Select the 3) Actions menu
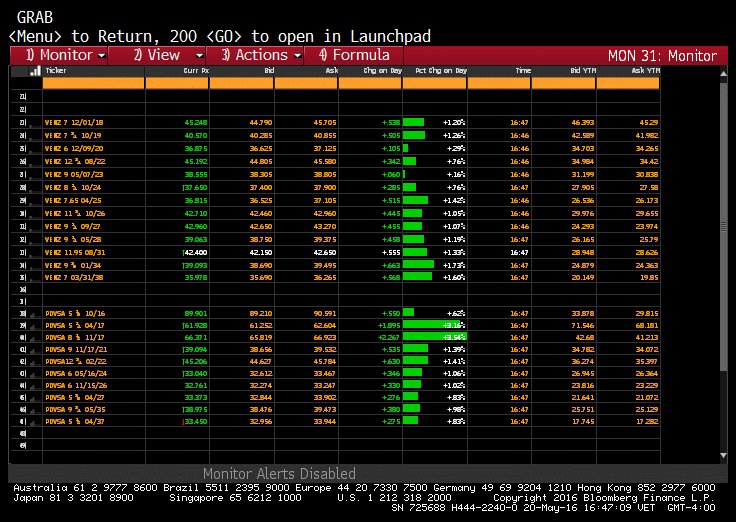Viewport: 736px width, 522px height. (255, 55)
